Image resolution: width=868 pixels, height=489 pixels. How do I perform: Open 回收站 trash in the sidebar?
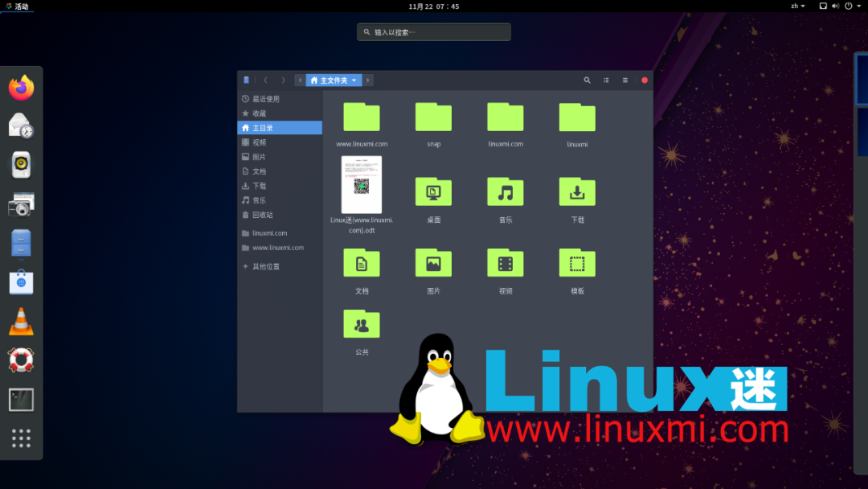280,214
